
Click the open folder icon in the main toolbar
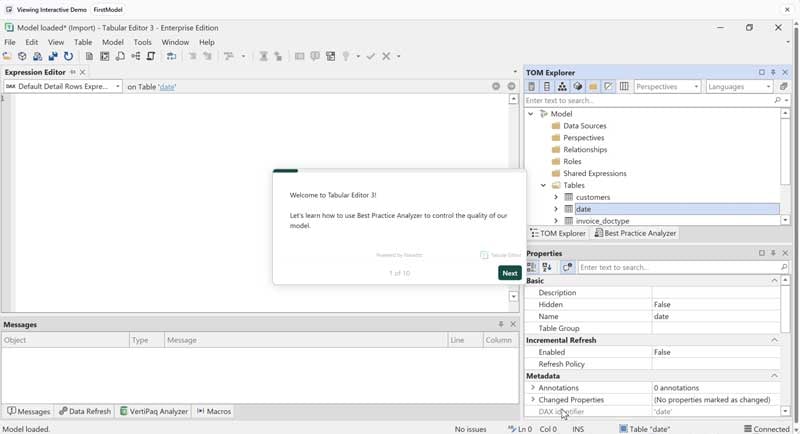(x=7, y=57)
